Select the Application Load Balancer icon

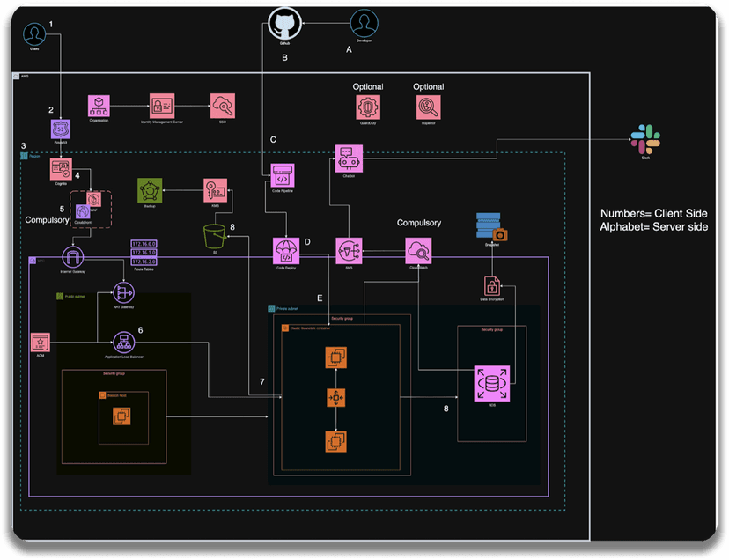[123, 343]
